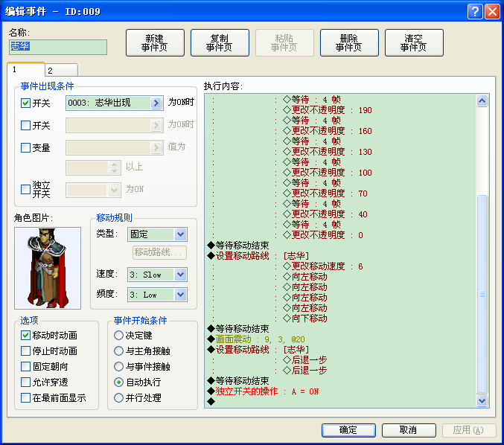
Task: Open the 频度 dropdown showing 3: Low
Action: 157,295
